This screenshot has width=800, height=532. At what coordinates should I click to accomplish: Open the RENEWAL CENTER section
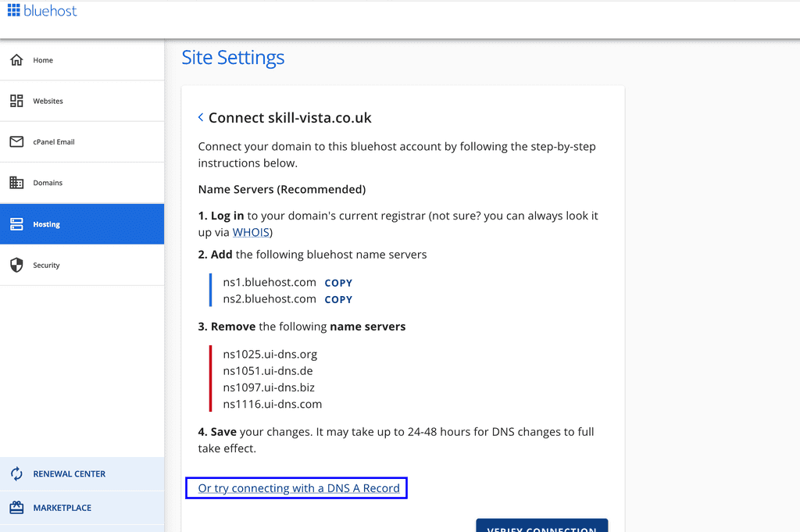(82, 474)
